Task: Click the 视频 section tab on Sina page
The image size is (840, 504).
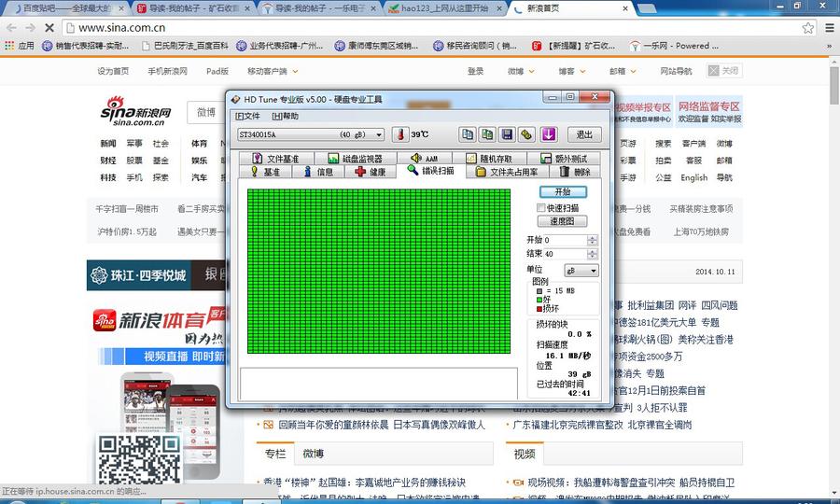Action: [525, 454]
